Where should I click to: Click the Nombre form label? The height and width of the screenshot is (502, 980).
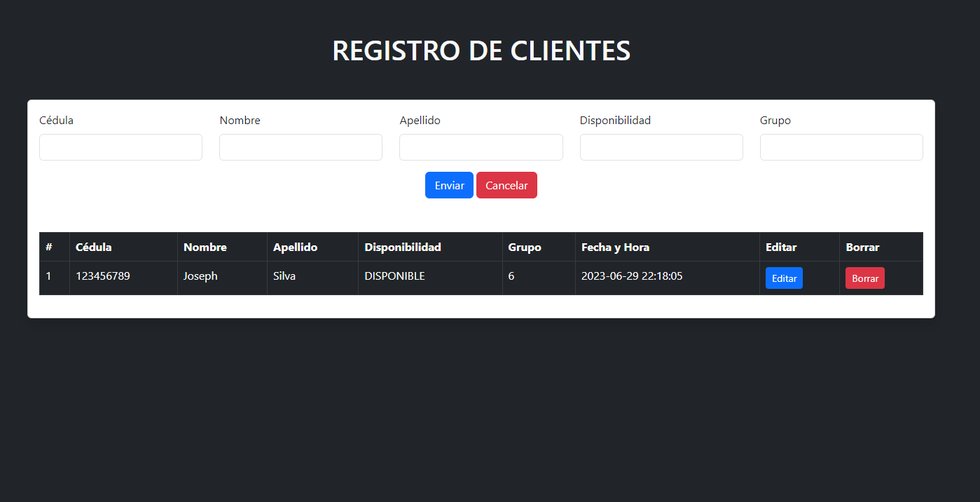[240, 121]
